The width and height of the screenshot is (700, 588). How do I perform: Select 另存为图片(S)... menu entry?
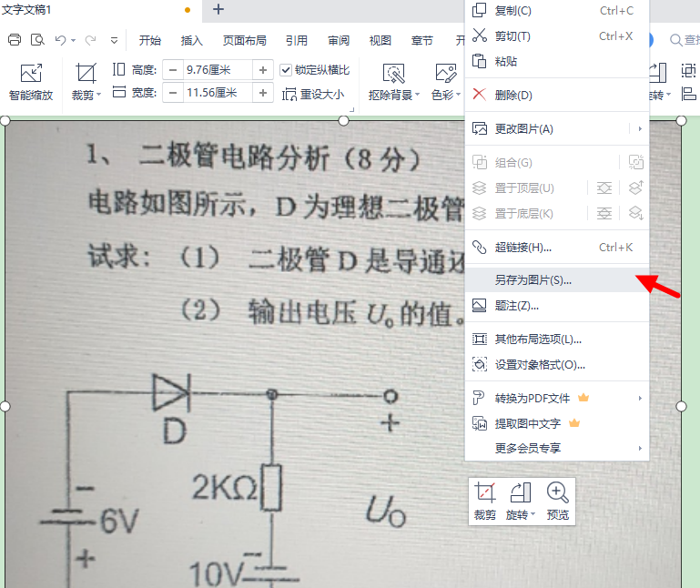pos(557,280)
